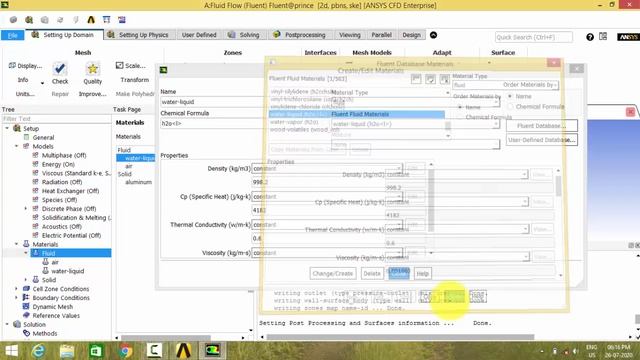Switch to the Solving tab
Image resolution: width=640 pixels, height=360 pixels.
pyautogui.click(x=244, y=35)
